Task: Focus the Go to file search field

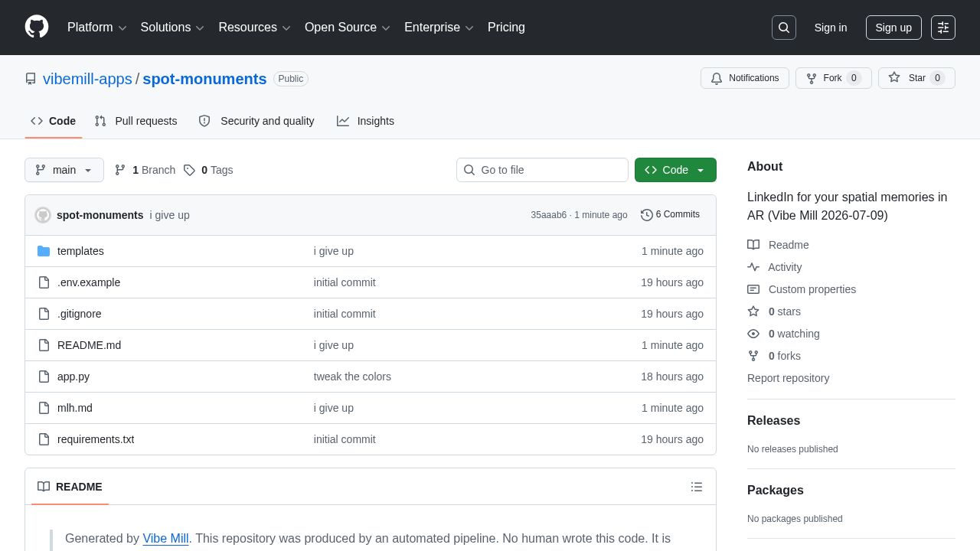Action: 542,170
